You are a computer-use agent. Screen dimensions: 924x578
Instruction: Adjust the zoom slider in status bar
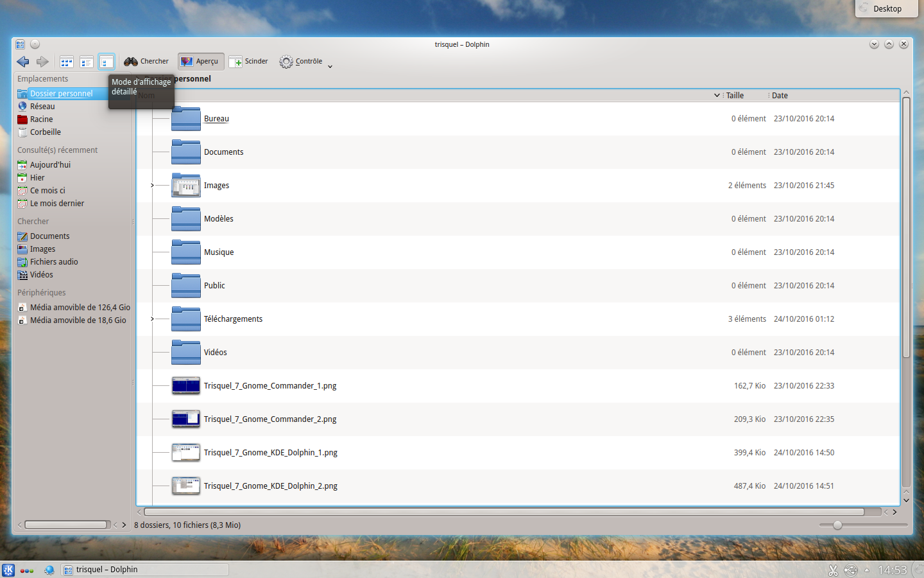point(837,525)
